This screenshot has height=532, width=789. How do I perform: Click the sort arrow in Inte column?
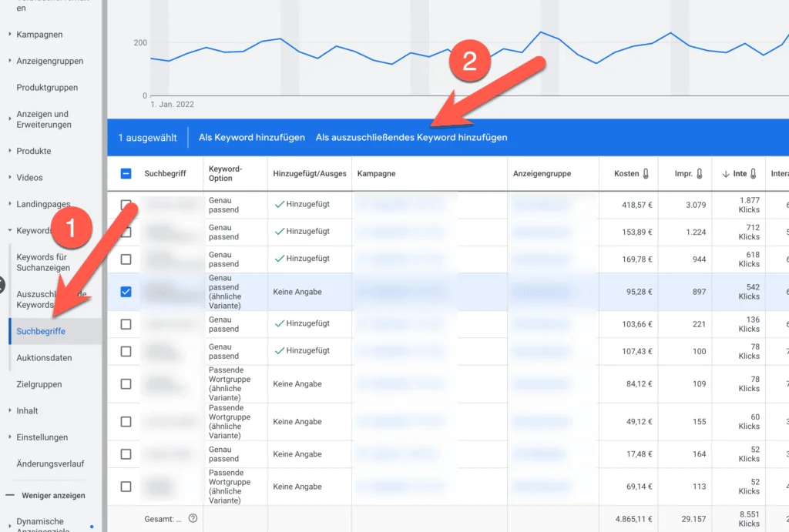point(726,174)
